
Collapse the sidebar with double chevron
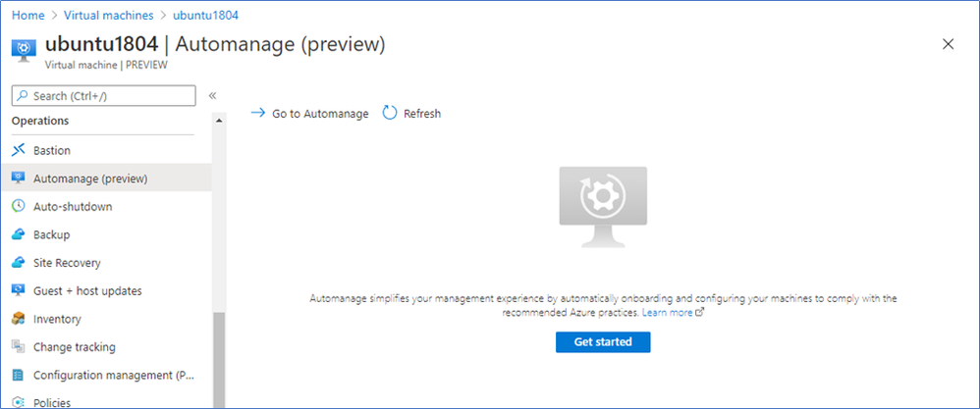click(212, 95)
